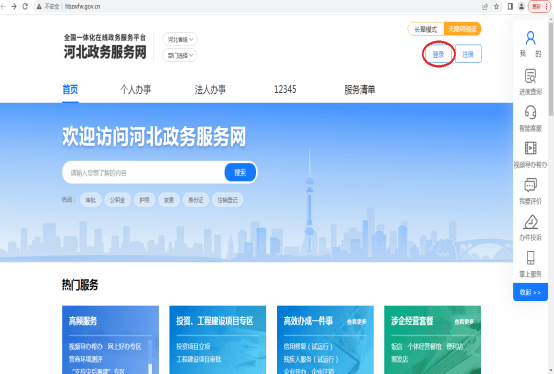This screenshot has width=554, height=374.
Task: Click the 进度查询 progress query icon
Action: pyautogui.click(x=530, y=76)
